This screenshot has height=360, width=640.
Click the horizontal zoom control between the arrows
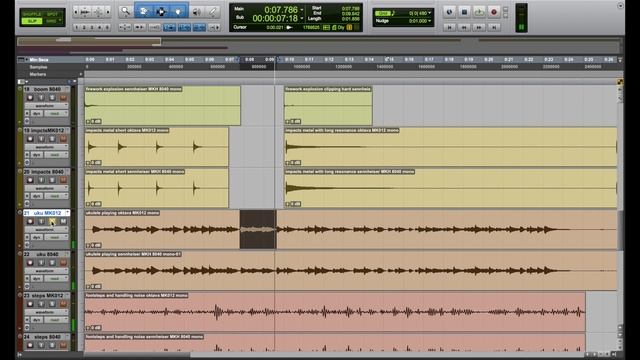click(x=85, y=12)
